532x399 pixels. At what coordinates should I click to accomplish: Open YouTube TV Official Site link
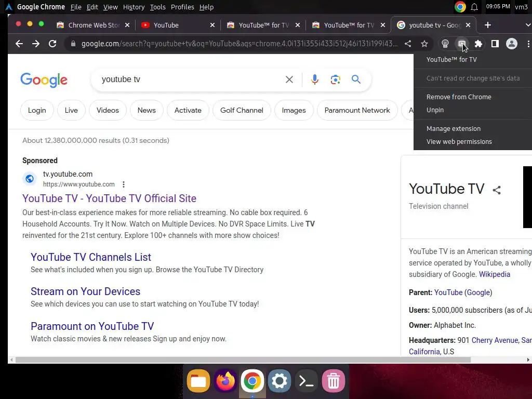109,198
